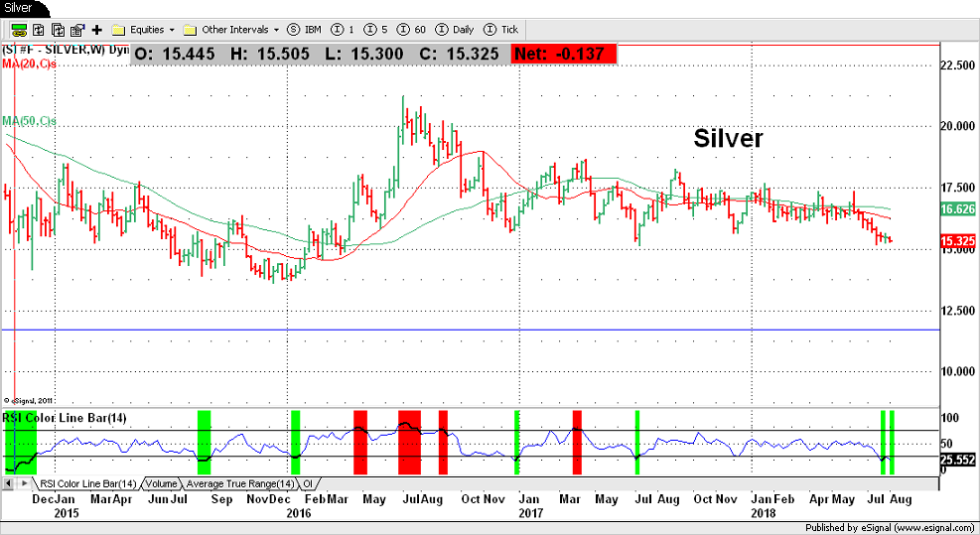Screen dimensions: 980x535
Task: Click the O: 15.445 open value
Action: tap(175, 54)
